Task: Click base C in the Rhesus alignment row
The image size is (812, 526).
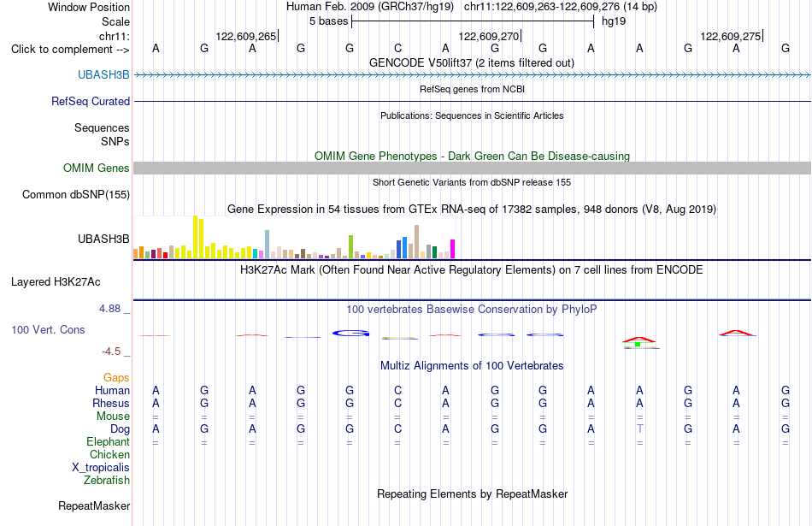Action: tap(397, 403)
